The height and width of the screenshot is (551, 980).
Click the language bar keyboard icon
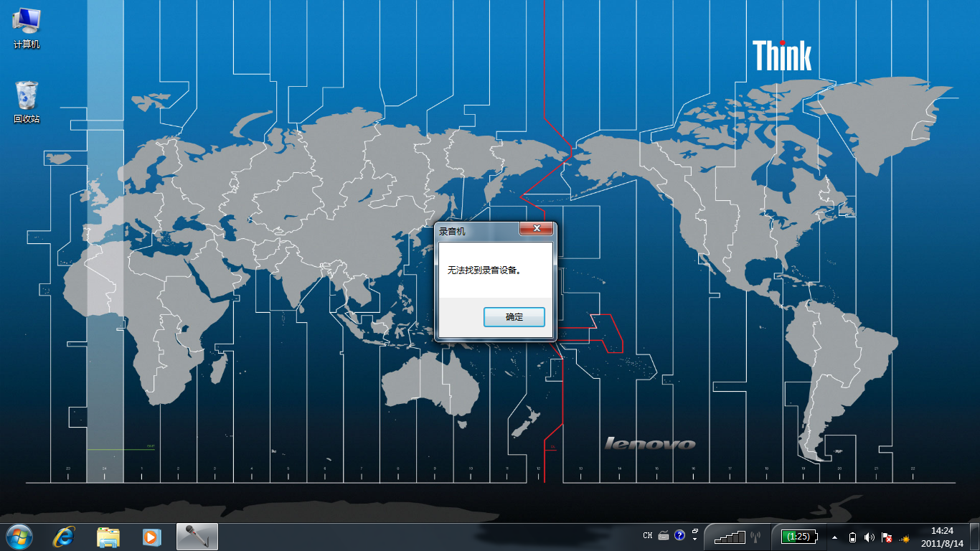click(664, 536)
